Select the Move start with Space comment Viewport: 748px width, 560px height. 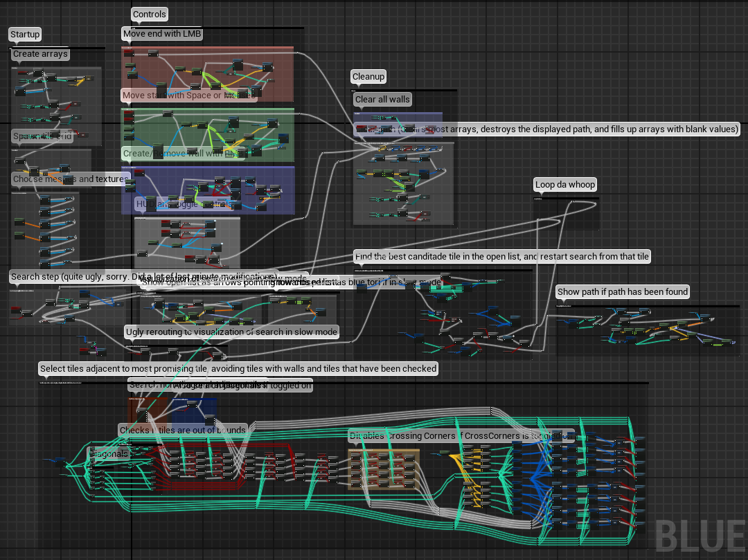[189, 96]
